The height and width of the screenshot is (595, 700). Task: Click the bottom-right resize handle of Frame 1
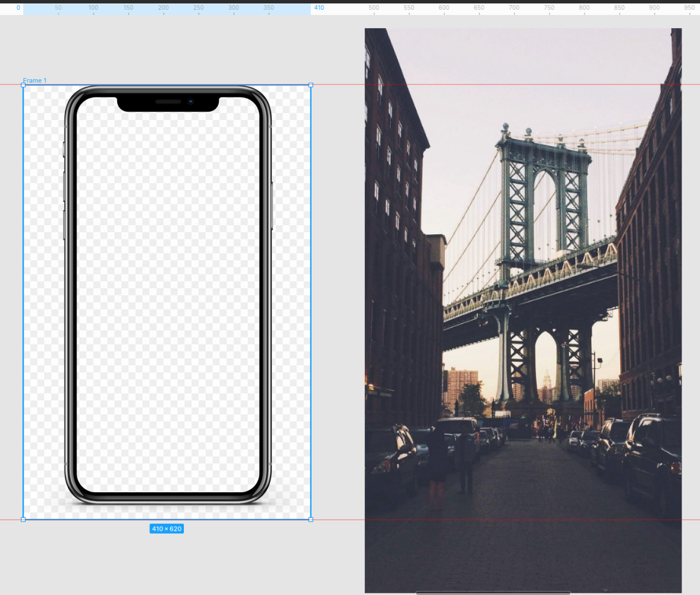[x=310, y=520]
